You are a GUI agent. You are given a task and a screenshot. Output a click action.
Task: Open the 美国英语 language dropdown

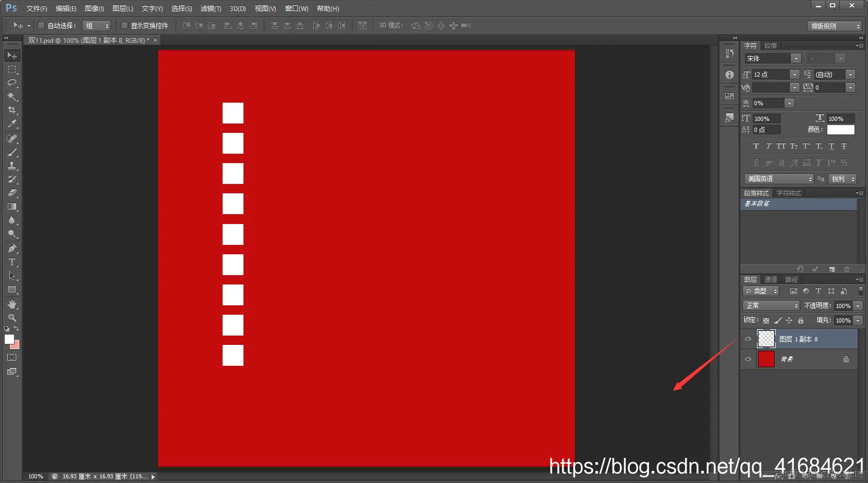779,179
